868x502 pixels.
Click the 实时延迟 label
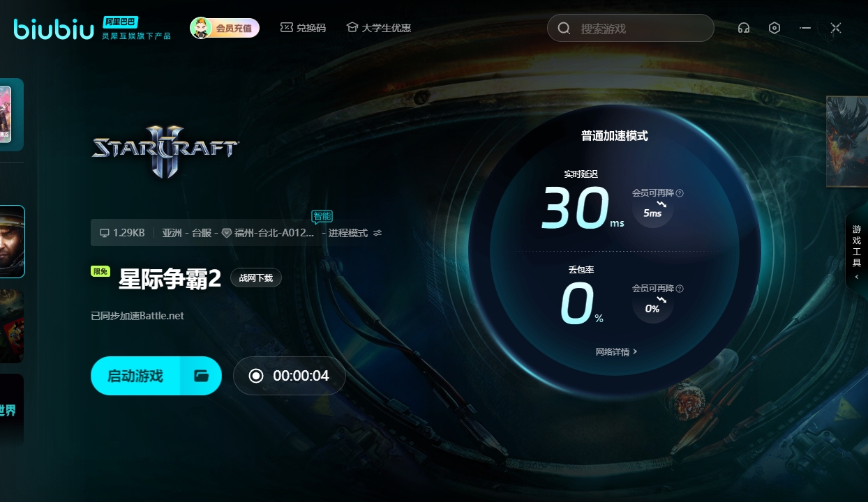coord(581,174)
